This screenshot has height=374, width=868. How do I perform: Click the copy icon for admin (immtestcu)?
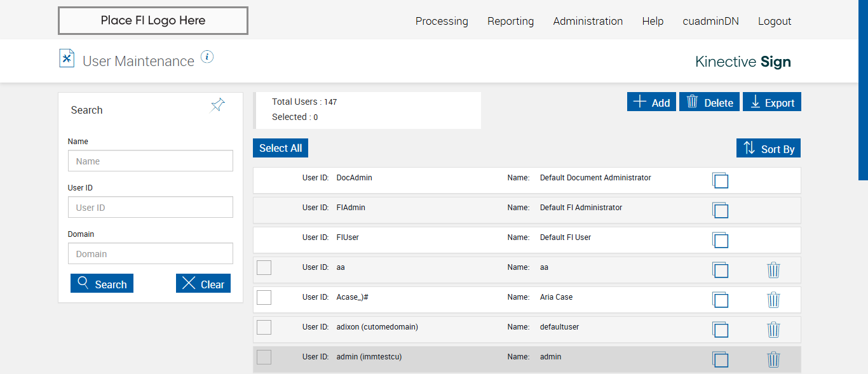point(720,359)
